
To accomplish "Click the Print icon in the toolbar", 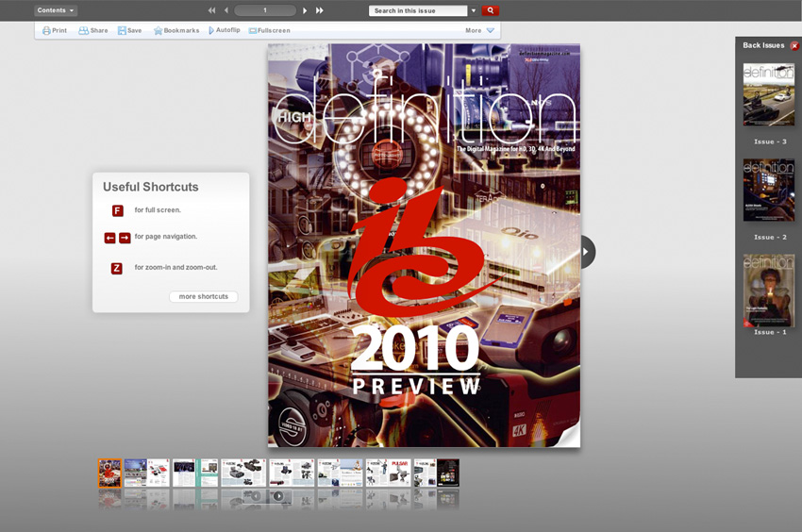I will (47, 30).
